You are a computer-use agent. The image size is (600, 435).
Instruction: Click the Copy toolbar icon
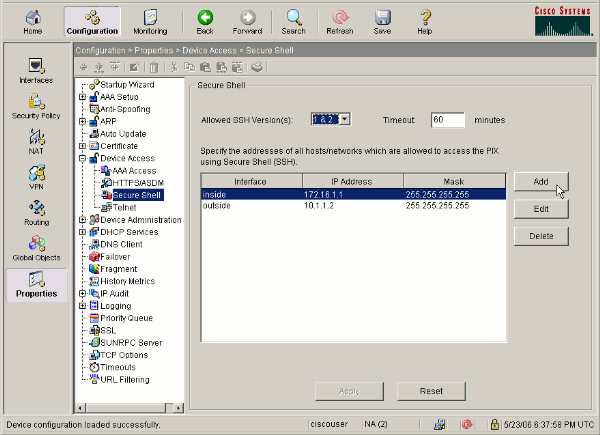[189, 67]
